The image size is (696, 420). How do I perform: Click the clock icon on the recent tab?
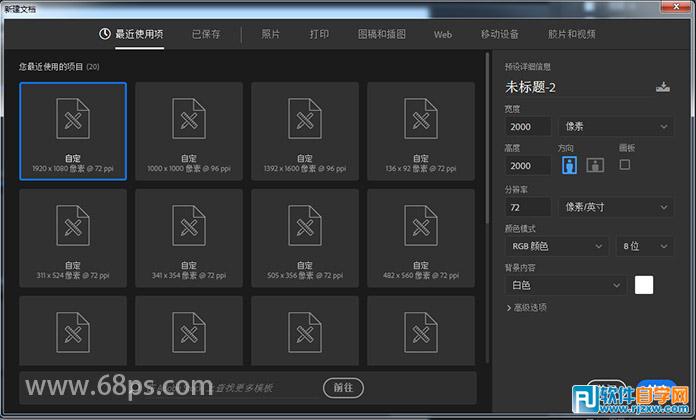[x=105, y=34]
